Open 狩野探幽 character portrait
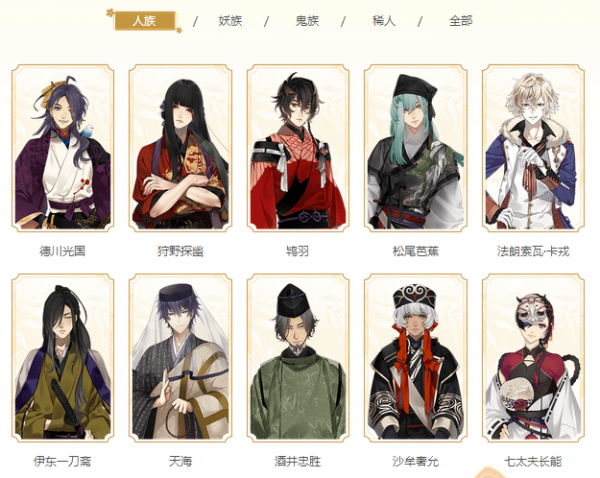This screenshot has width=600, height=478. (x=180, y=148)
